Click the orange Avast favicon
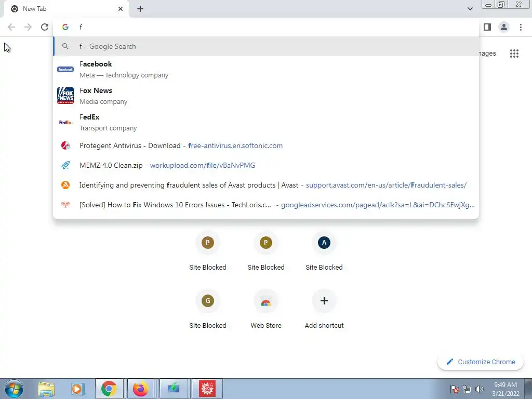Viewport: 532px width, 399px height. click(65, 185)
